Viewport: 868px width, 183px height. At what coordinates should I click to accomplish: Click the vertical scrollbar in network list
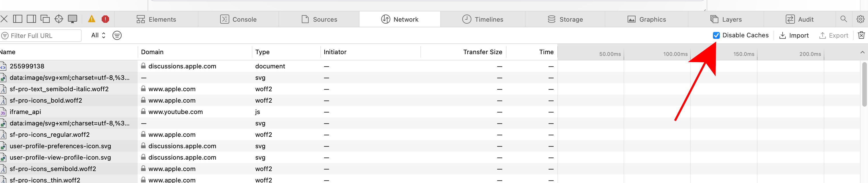coord(865,84)
